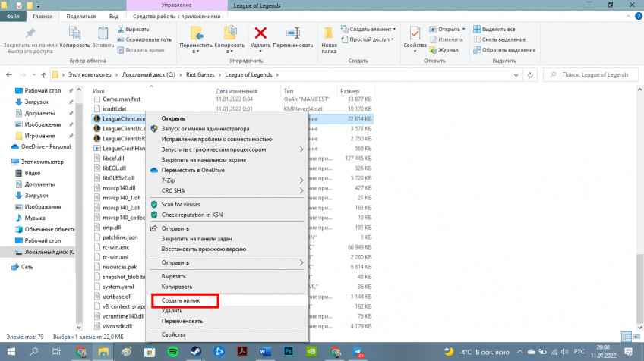Expand the CRC SHA submenu
Screen dimensions: 644x361
click(301, 190)
